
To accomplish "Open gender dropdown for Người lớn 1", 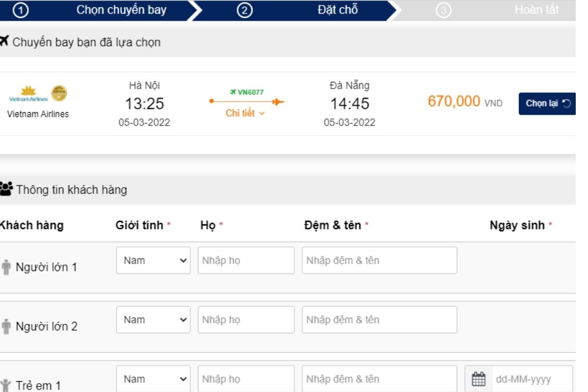I will click(x=153, y=260).
